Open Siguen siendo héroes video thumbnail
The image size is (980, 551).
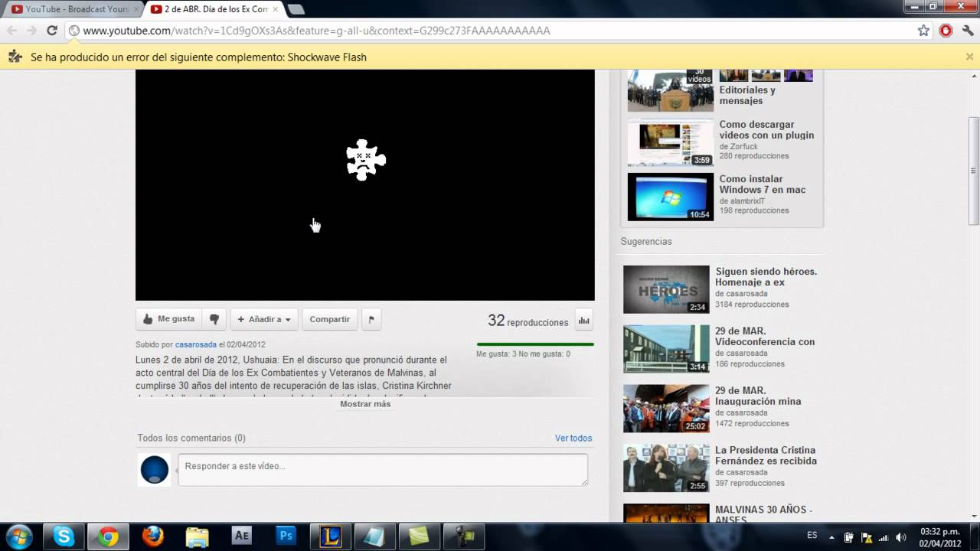tap(666, 289)
